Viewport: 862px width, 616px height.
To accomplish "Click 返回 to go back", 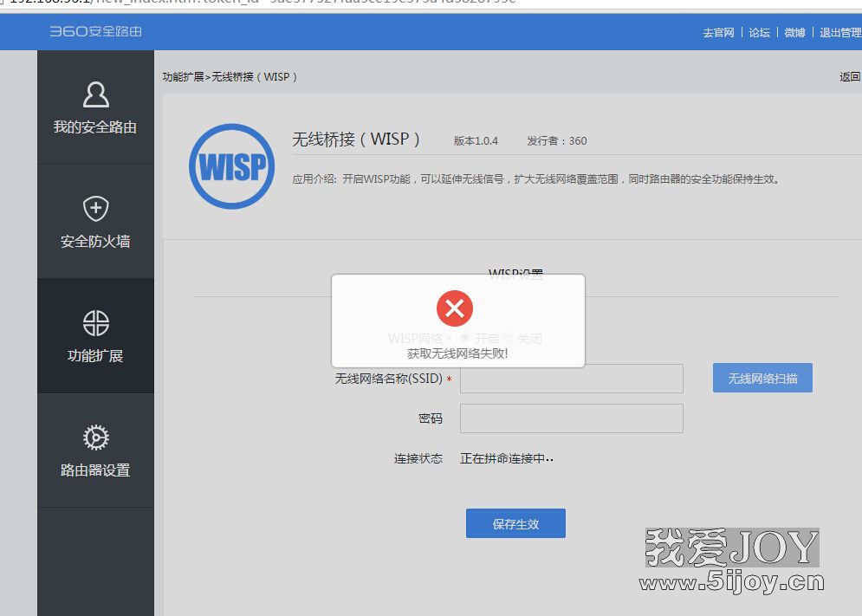I will [850, 76].
